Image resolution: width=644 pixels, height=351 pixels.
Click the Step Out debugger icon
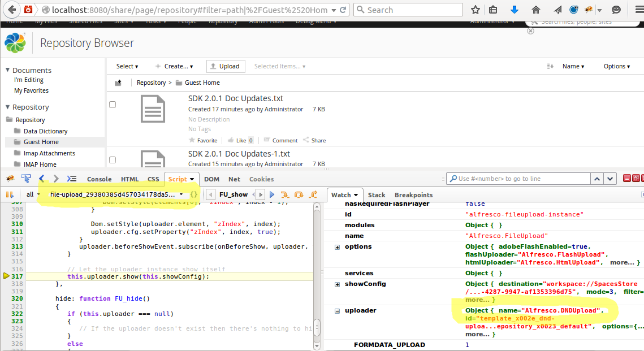[x=312, y=194]
